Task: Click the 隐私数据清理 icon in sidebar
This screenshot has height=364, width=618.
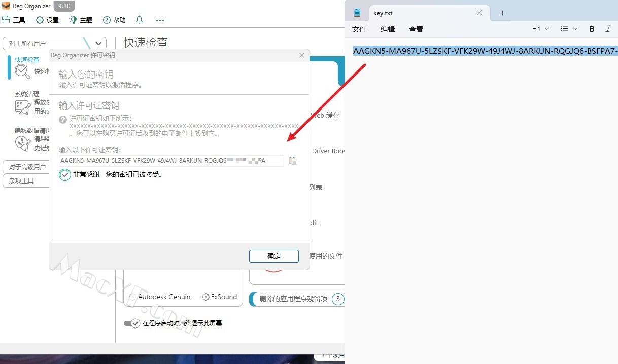Action: click(23, 143)
